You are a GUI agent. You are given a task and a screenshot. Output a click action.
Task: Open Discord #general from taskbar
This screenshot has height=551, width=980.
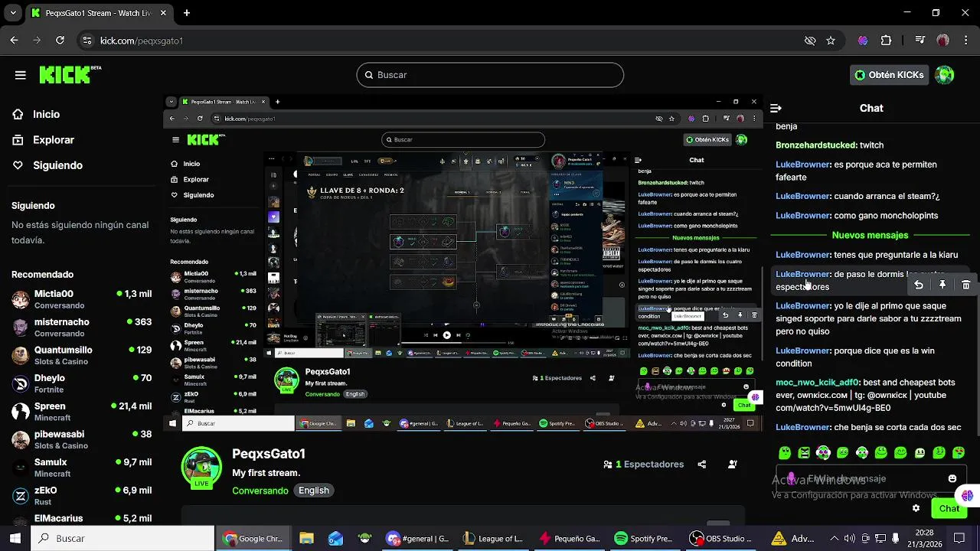coord(418,539)
